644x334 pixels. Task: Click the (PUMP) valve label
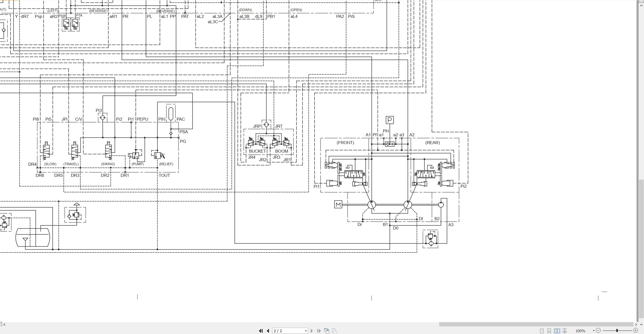coord(138,164)
